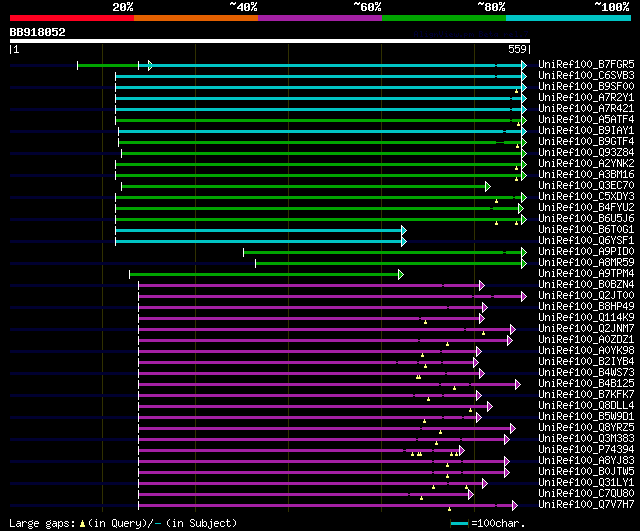This screenshot has height=531, width=640.
Task: Click the green ~80% identity legend segment
Action: pos(444,18)
